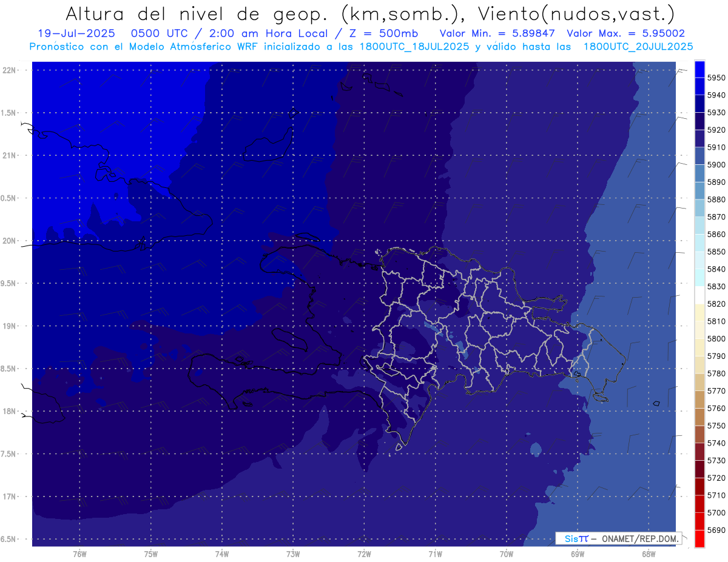The height and width of the screenshot is (562, 728).
Task: Click the legend value '5710'
Action: click(716, 495)
